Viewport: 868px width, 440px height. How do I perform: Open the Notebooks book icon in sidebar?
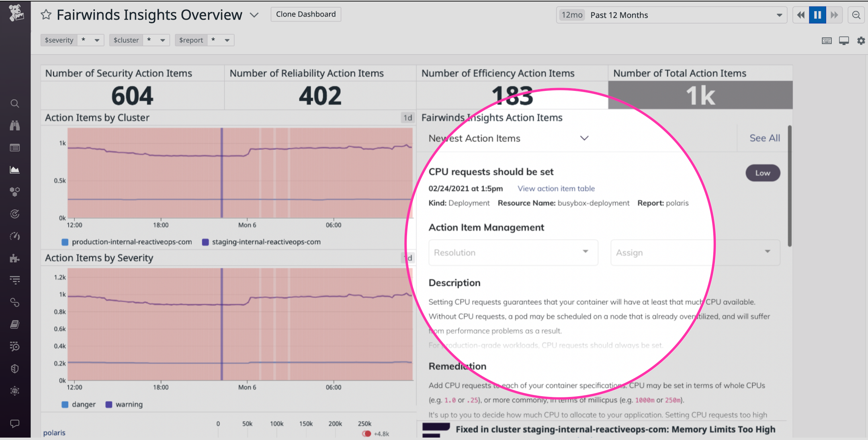15,325
